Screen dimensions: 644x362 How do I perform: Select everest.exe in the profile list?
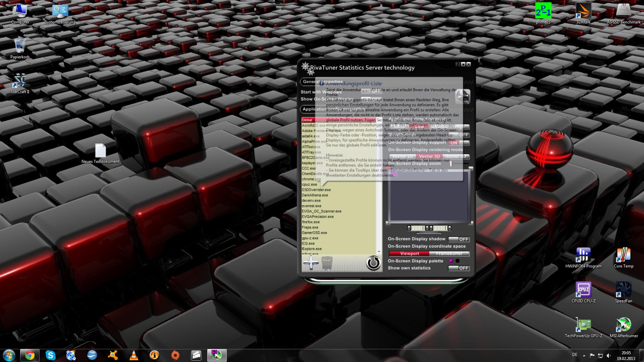point(339,206)
